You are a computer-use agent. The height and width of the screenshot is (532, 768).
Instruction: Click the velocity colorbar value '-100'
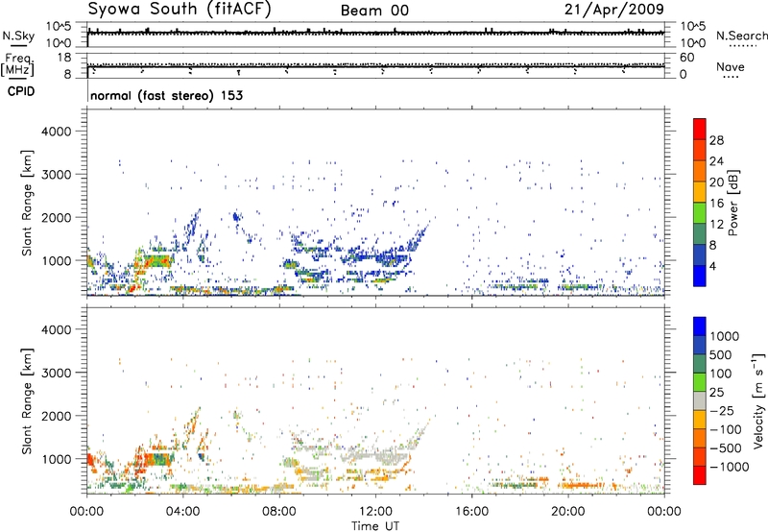[726, 429]
